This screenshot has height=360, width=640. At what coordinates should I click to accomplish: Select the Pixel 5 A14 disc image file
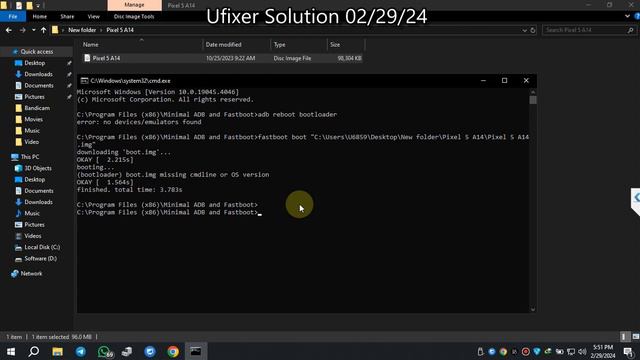(x=222, y=58)
